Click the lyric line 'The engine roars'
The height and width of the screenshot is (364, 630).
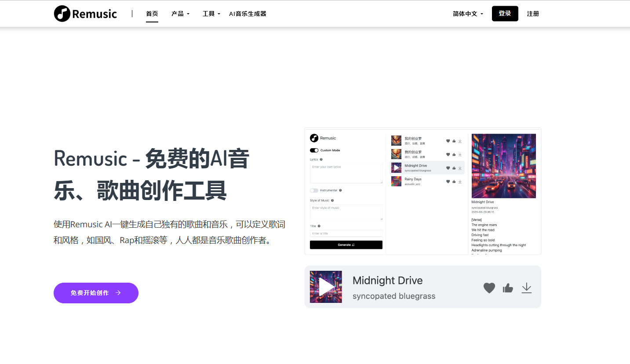tap(484, 225)
